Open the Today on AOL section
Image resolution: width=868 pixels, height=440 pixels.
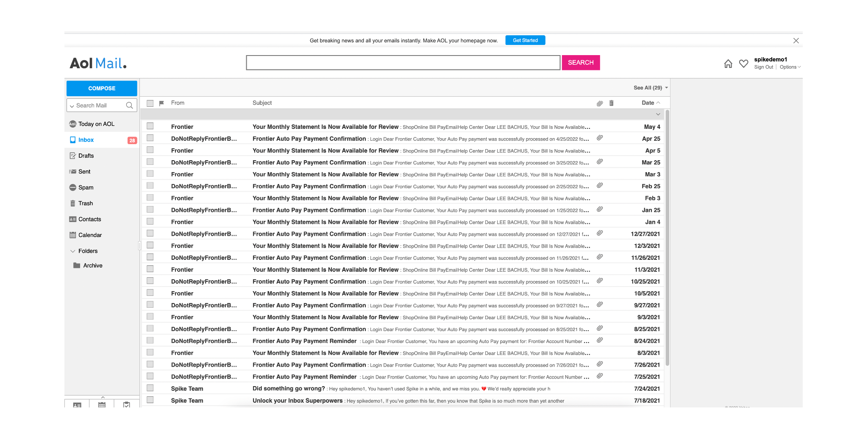96,123
